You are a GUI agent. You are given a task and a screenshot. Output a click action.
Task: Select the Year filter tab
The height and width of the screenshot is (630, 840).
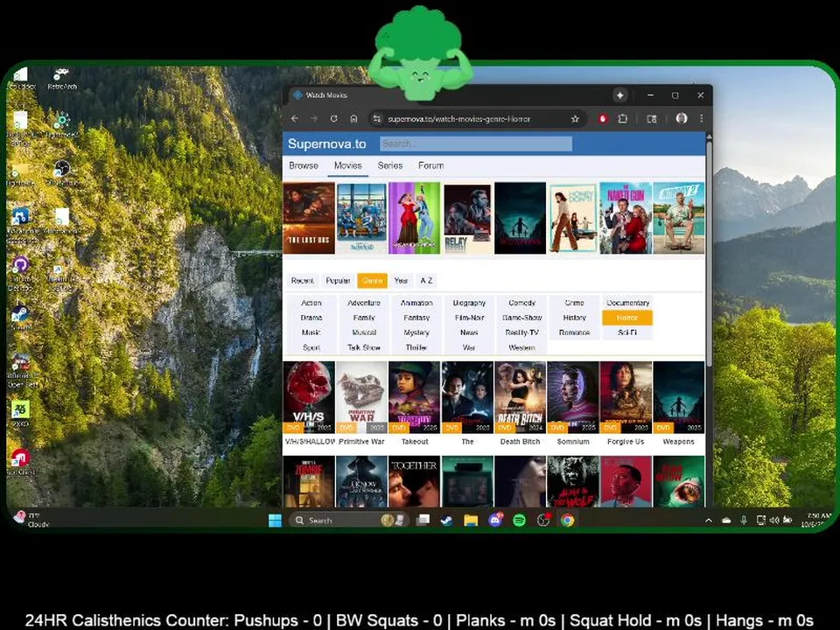[402, 281]
